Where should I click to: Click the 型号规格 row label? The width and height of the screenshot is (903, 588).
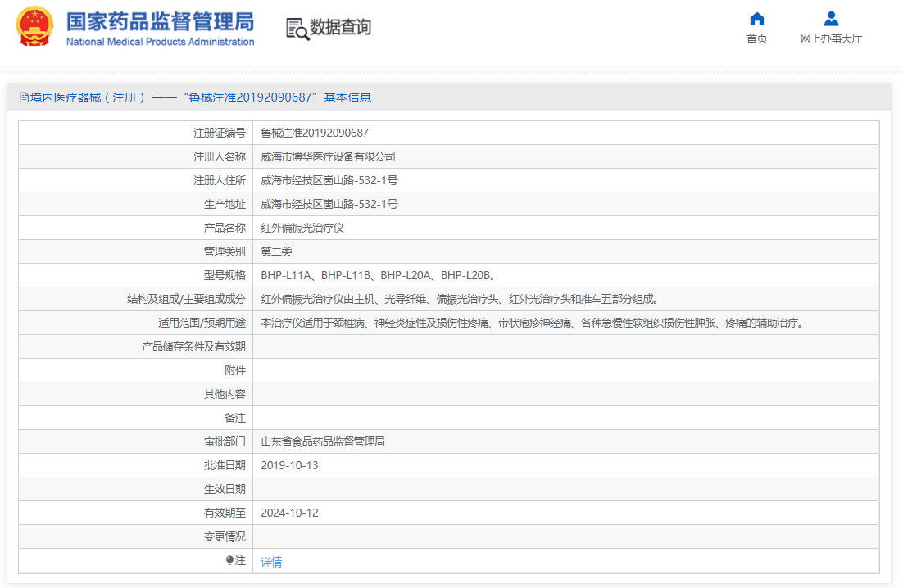[x=225, y=276]
